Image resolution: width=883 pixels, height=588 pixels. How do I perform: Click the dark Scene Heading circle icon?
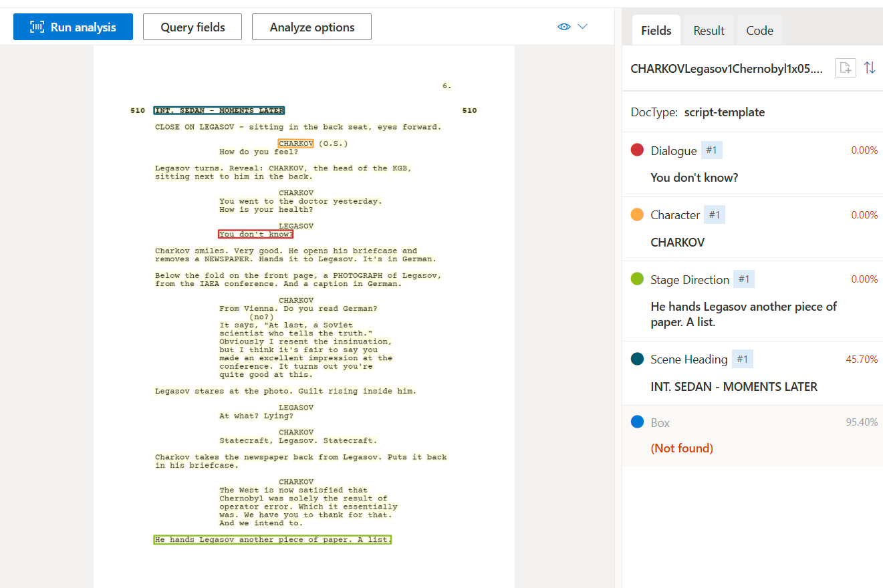coord(636,359)
